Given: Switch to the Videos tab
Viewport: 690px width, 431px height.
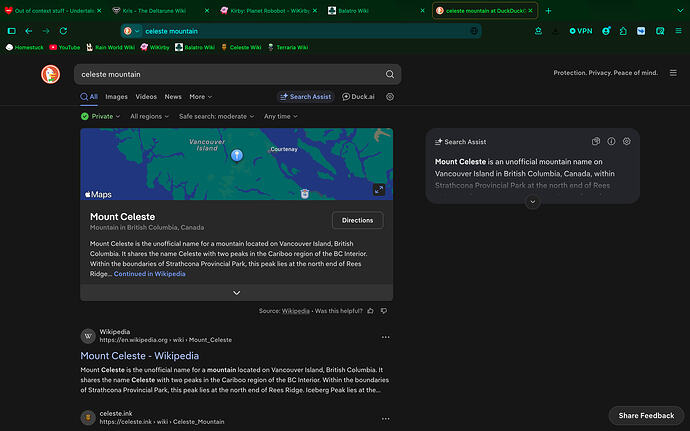Looking at the screenshot, I should coord(146,97).
